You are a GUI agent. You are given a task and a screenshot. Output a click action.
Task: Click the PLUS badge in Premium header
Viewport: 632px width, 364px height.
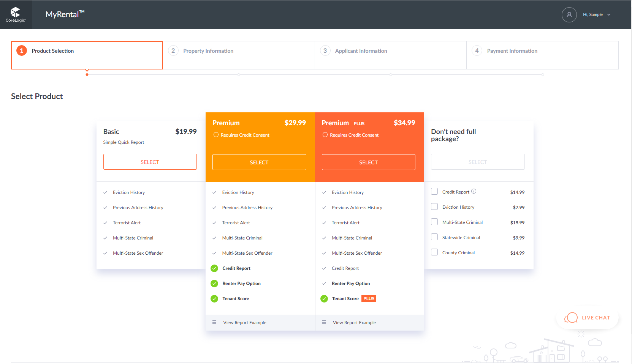coord(359,123)
